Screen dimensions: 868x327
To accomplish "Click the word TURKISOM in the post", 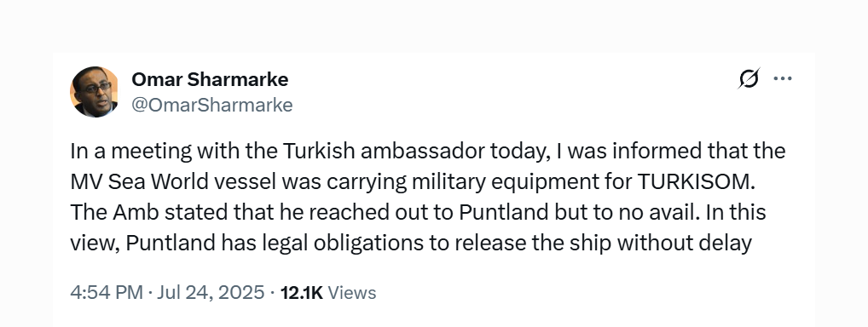I will [x=697, y=182].
